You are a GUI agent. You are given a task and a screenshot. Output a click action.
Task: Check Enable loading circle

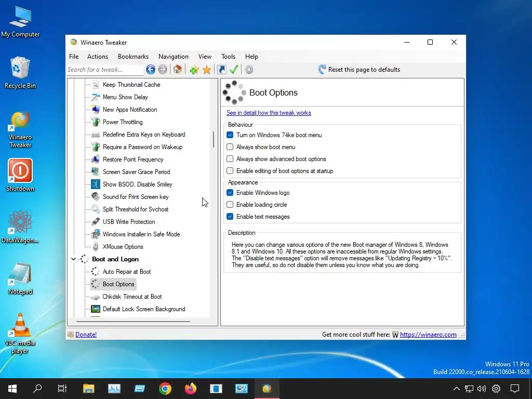[230, 205]
